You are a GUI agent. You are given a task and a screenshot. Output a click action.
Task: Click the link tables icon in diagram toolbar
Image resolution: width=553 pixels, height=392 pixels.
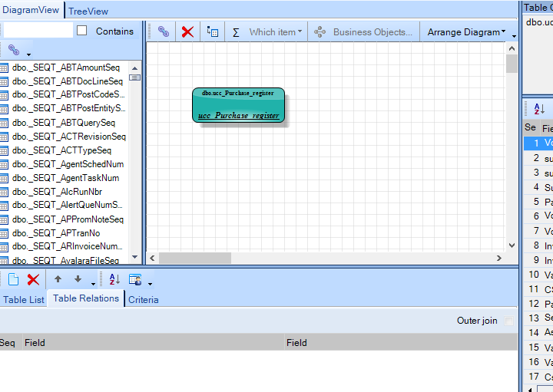(x=164, y=31)
